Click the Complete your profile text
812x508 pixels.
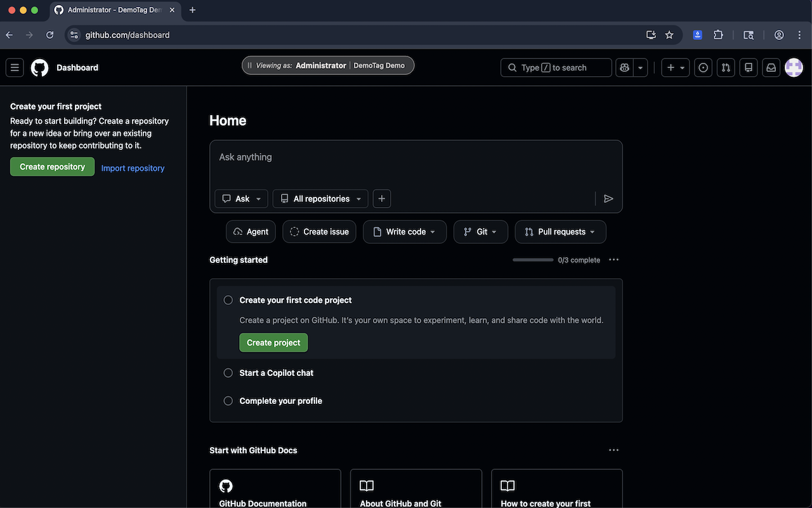point(281,401)
